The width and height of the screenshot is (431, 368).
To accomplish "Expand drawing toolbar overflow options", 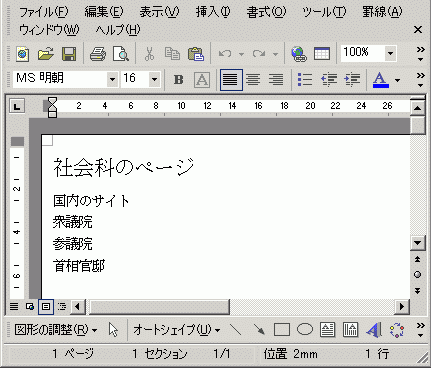I will coord(421,330).
